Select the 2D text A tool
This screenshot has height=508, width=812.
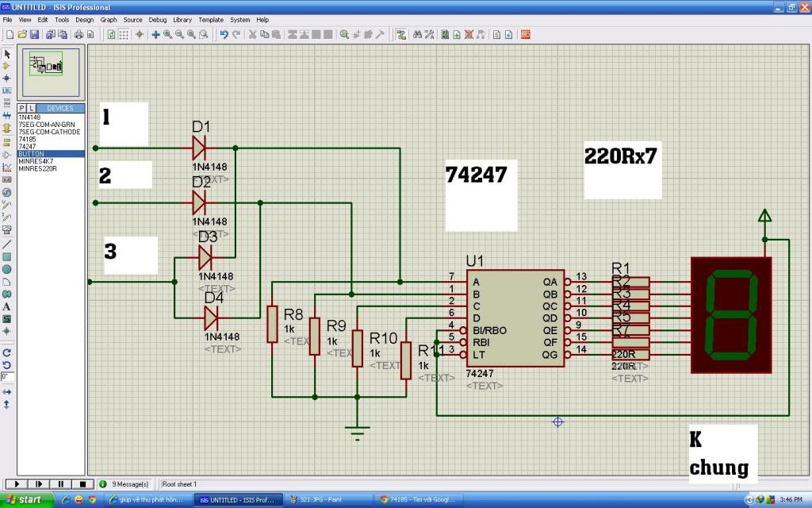6,306
